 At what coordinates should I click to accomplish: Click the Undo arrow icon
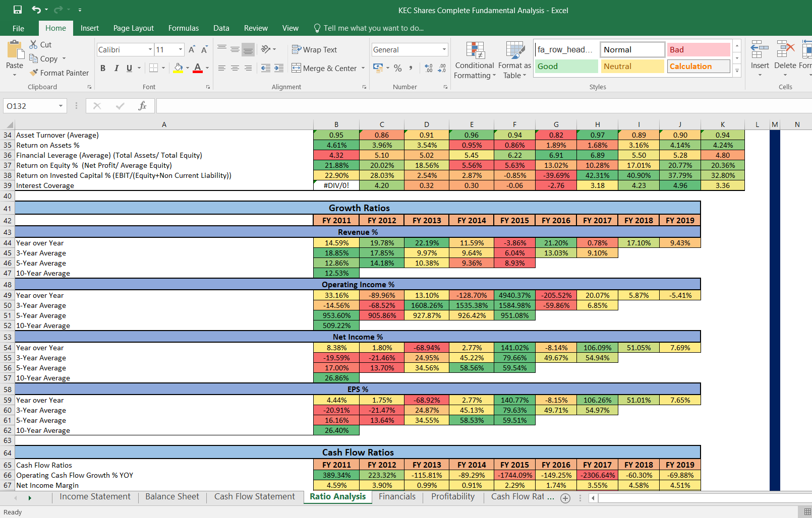tap(36, 10)
